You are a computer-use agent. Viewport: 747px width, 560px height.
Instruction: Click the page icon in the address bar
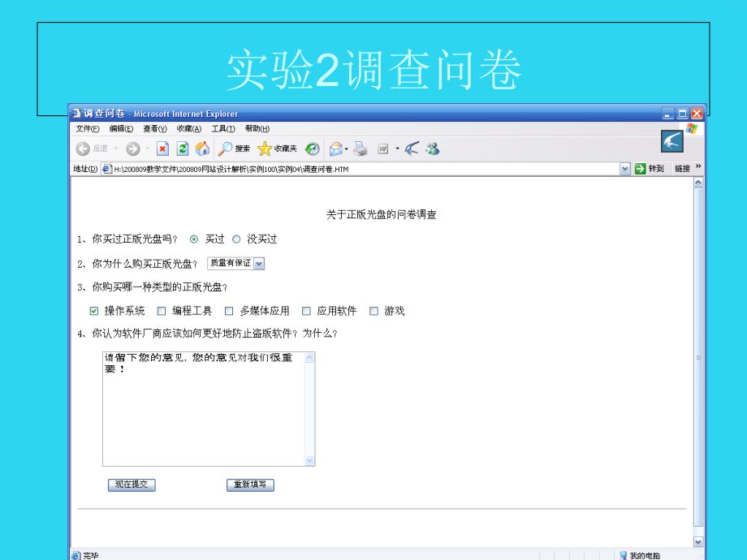pos(107,169)
